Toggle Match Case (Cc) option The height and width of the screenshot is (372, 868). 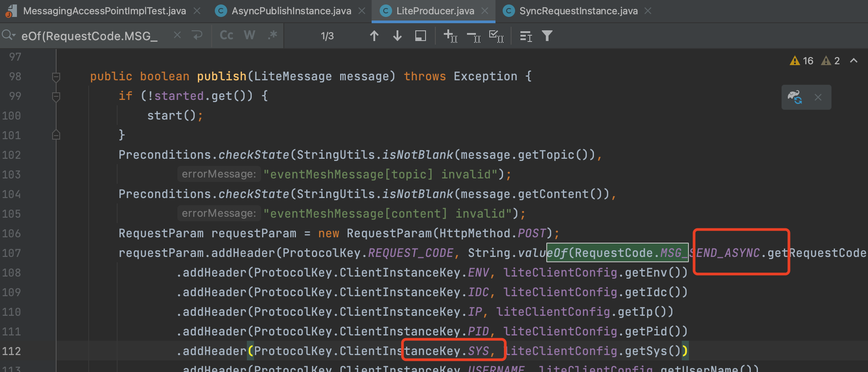(227, 35)
